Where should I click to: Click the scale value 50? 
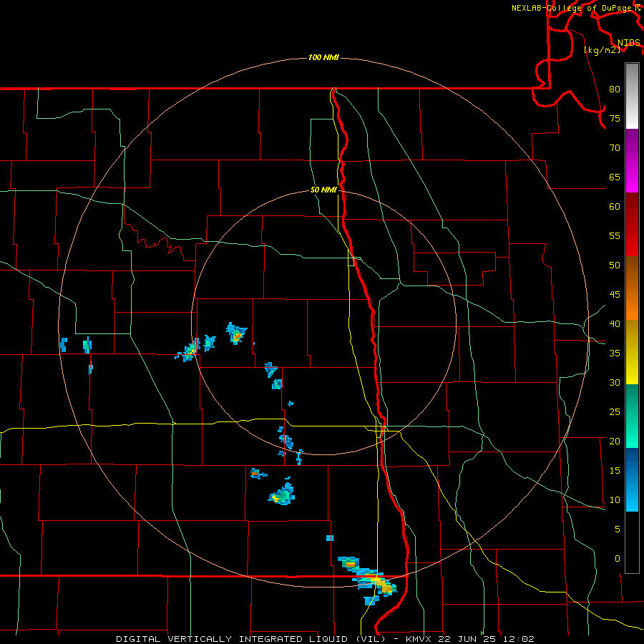(x=615, y=265)
